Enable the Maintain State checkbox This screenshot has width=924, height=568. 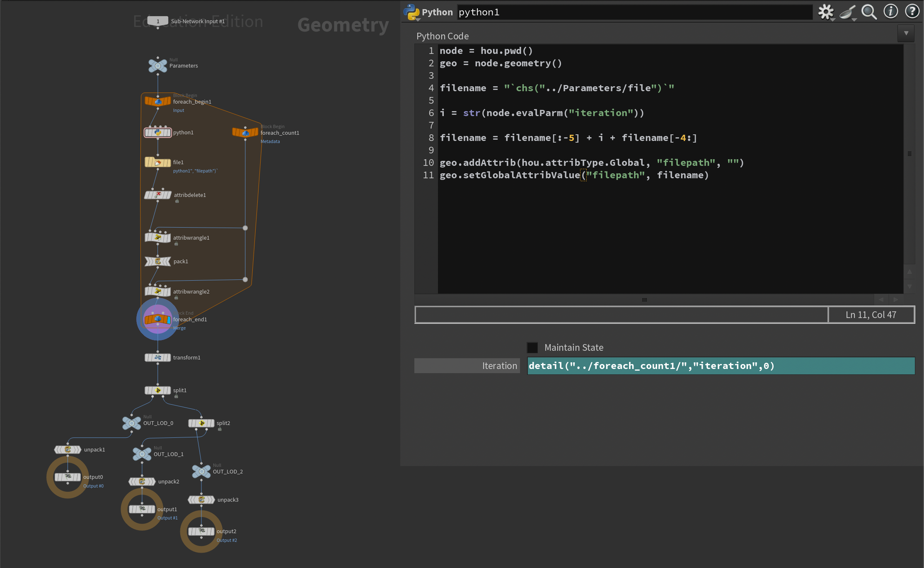click(x=532, y=347)
